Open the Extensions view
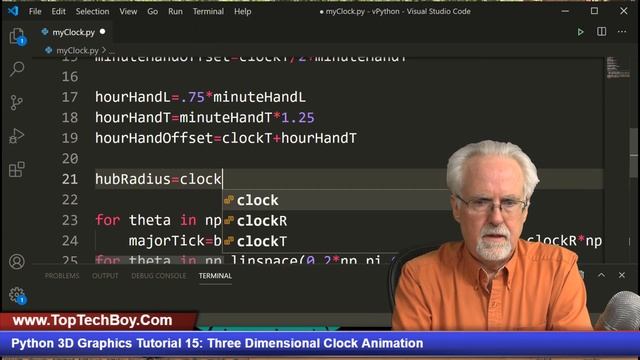The image size is (640, 360). [17, 169]
